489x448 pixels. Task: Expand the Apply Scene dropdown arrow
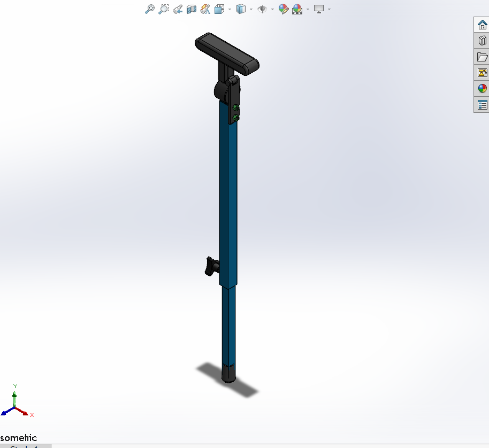coord(307,9)
